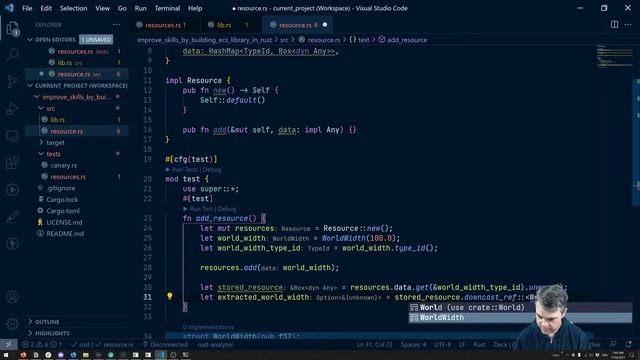Open the Terminal menu
The image size is (640, 360).
167,8
